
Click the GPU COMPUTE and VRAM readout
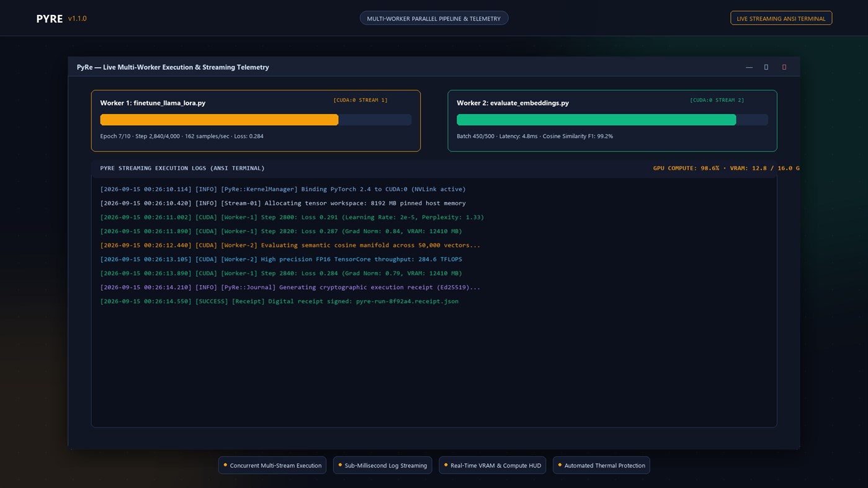pyautogui.click(x=726, y=168)
